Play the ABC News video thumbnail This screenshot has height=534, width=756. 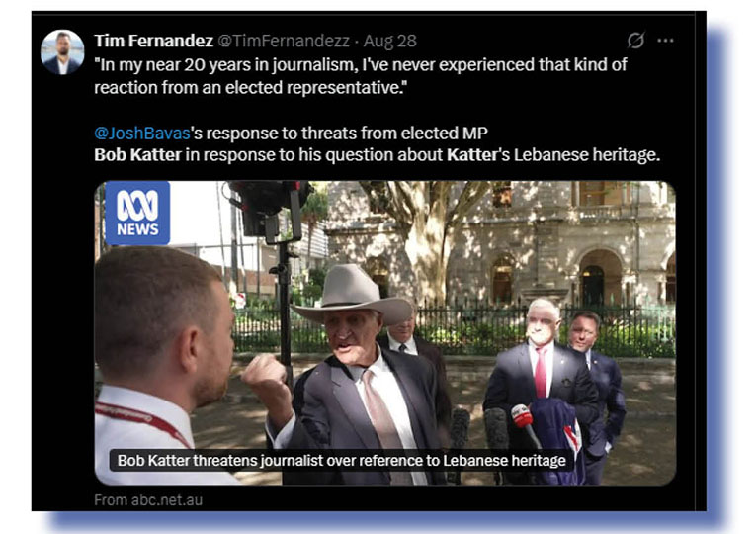coord(384,333)
